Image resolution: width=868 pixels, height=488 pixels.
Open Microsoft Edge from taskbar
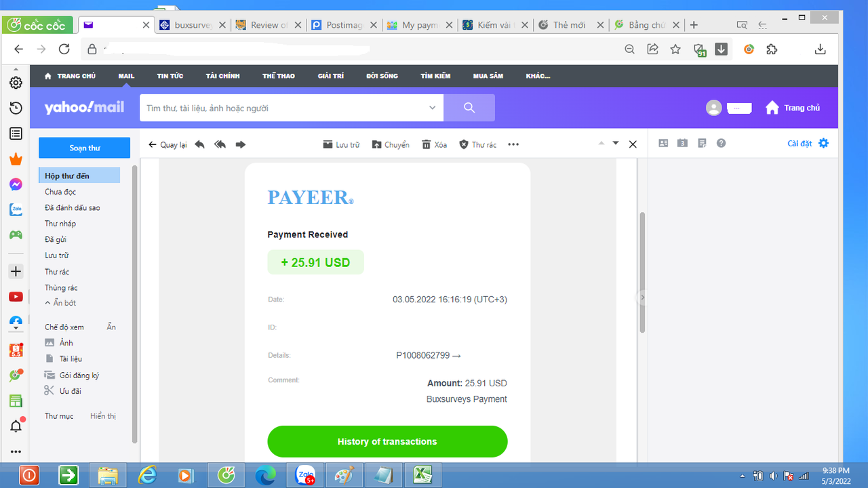pyautogui.click(x=265, y=475)
